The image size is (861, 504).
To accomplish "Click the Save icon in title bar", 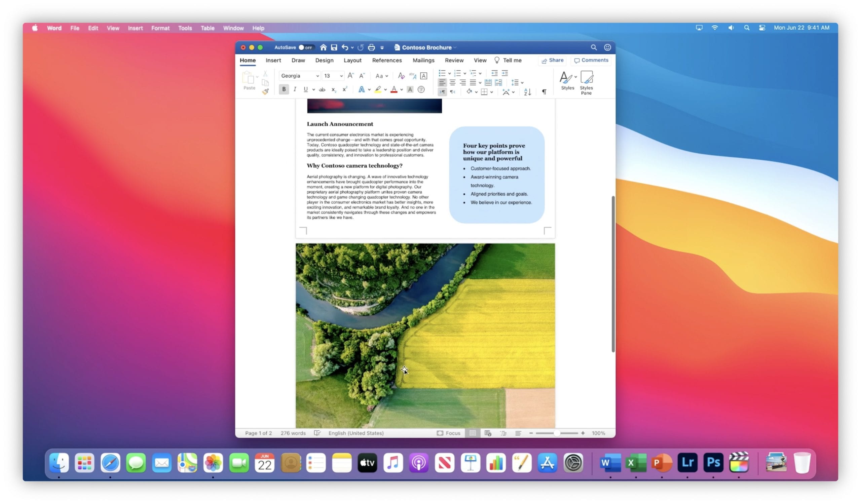I will coord(334,47).
